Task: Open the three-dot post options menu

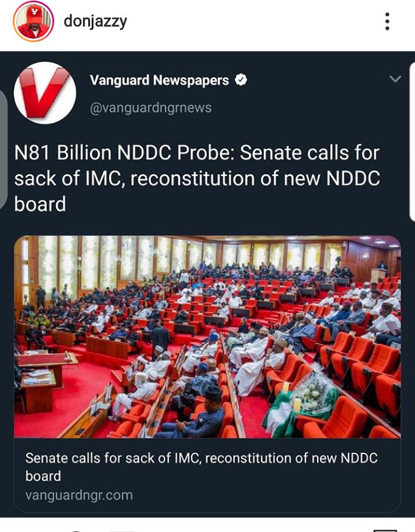Action: click(x=387, y=22)
